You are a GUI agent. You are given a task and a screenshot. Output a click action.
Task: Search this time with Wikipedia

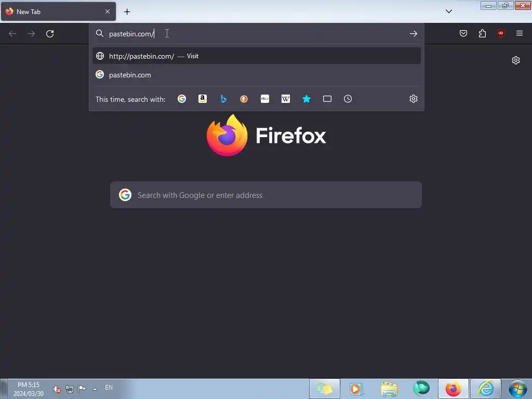coord(286,99)
